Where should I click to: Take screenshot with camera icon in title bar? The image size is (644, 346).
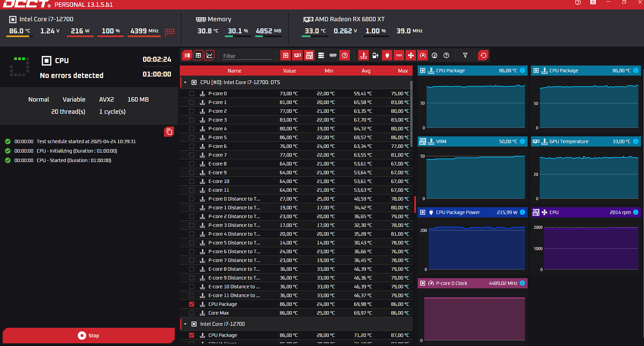593,2
